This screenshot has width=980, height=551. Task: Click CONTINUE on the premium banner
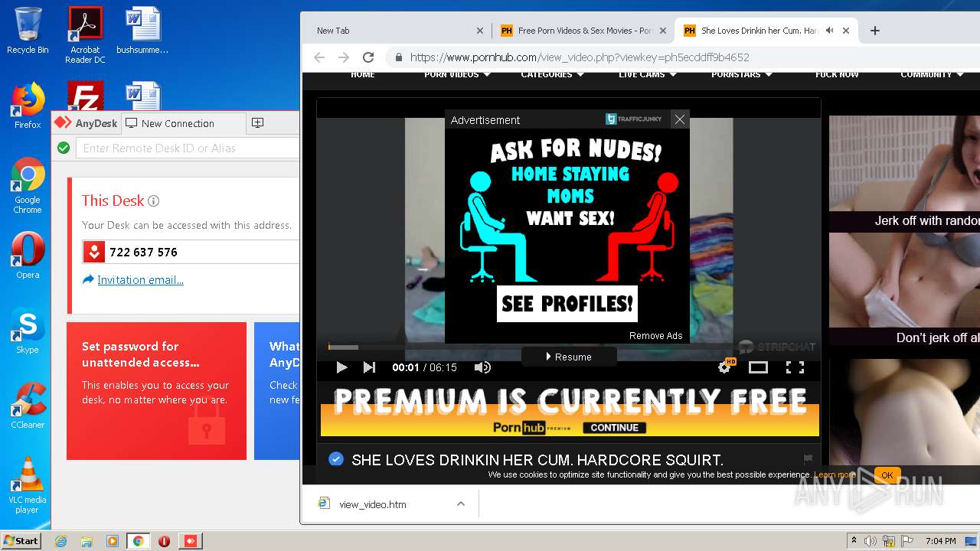(614, 428)
